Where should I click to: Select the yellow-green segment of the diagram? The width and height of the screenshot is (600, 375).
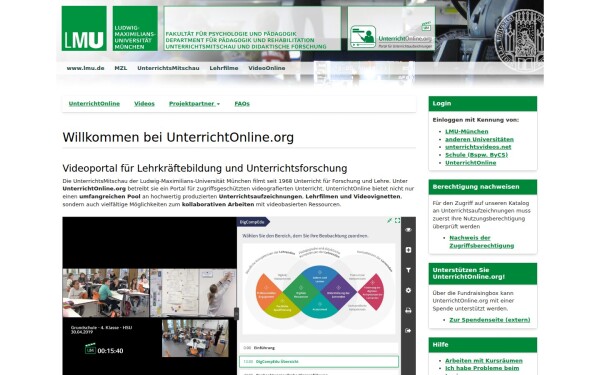[x=282, y=307]
